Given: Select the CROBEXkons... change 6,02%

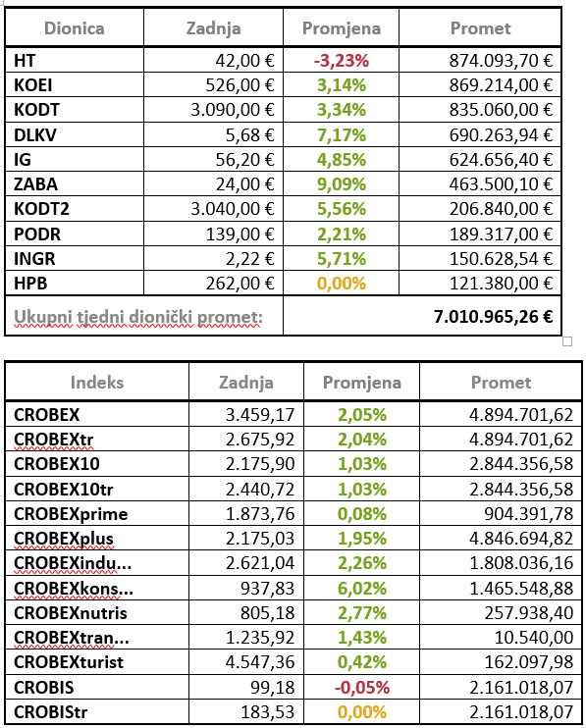Looking at the screenshot, I should [362, 589].
